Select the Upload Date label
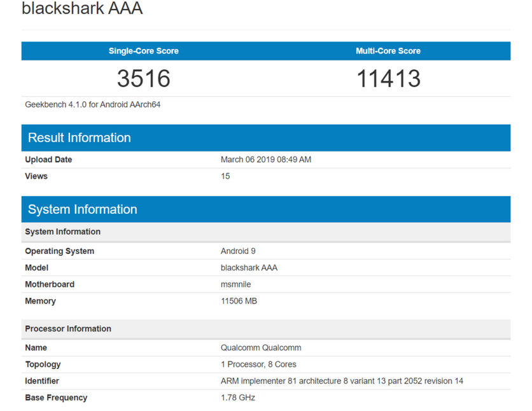The width and height of the screenshot is (532, 411). (48, 160)
